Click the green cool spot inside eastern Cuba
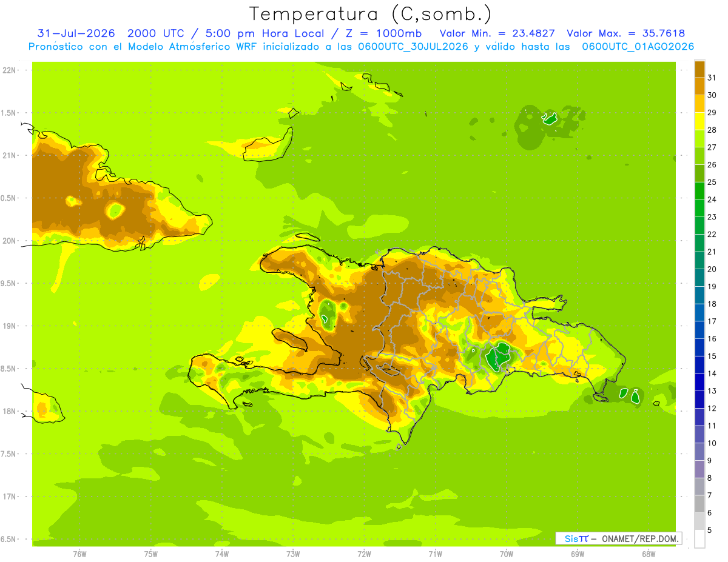 coord(115,210)
